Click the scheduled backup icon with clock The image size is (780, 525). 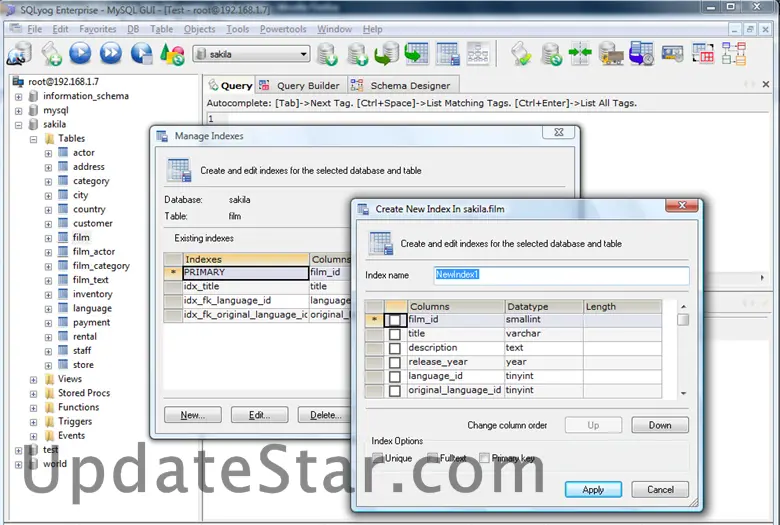(641, 54)
